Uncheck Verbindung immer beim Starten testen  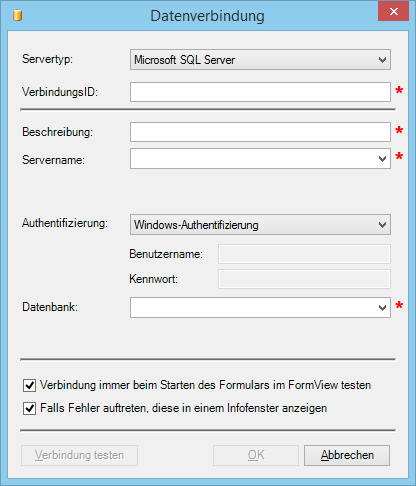(x=29, y=385)
